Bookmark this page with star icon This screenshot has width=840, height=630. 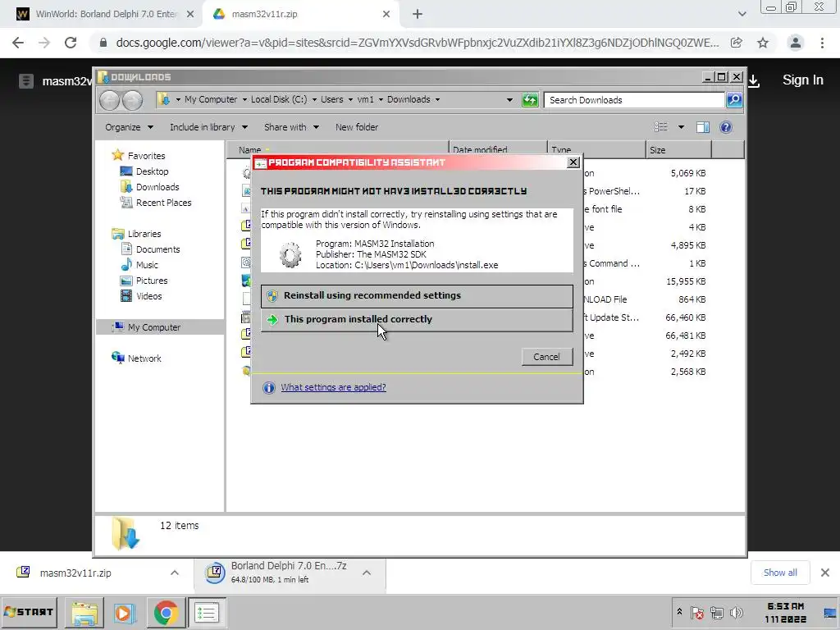[x=763, y=43]
